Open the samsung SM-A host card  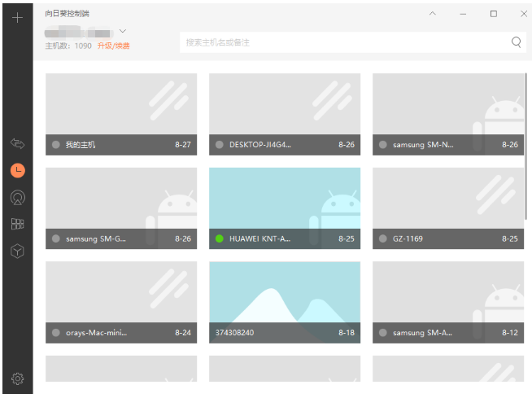tap(448, 302)
